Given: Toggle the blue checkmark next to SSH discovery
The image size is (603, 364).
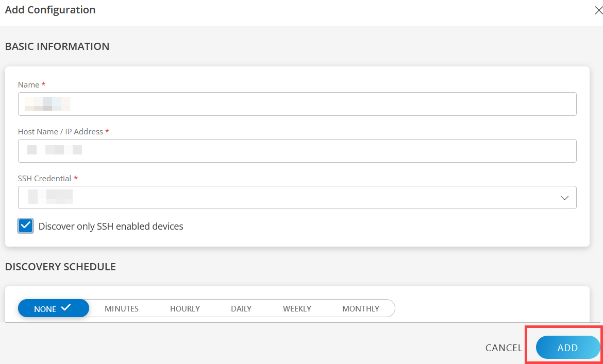Looking at the screenshot, I should pyautogui.click(x=25, y=226).
